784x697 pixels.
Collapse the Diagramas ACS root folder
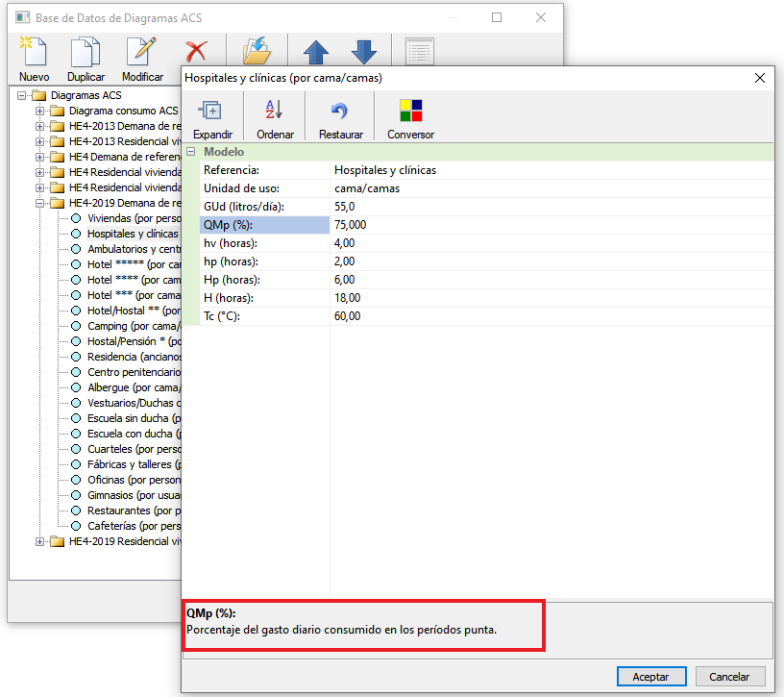21,95
